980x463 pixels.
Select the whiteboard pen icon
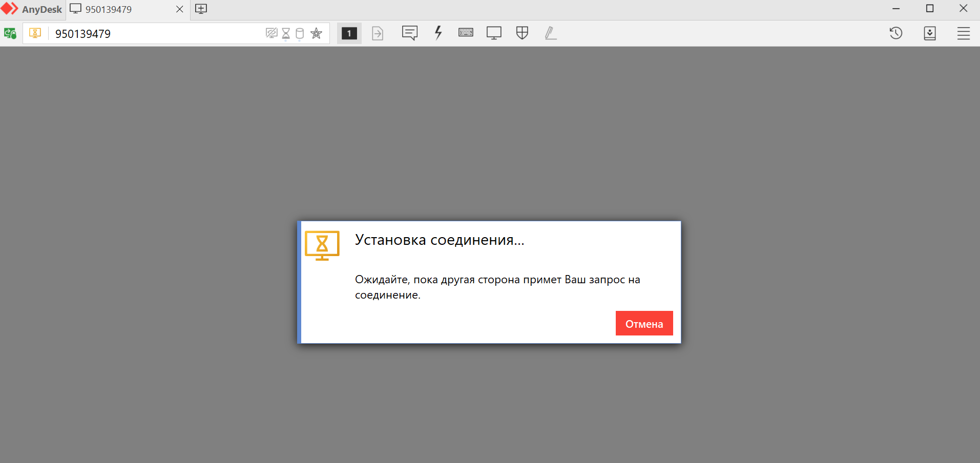pos(550,33)
